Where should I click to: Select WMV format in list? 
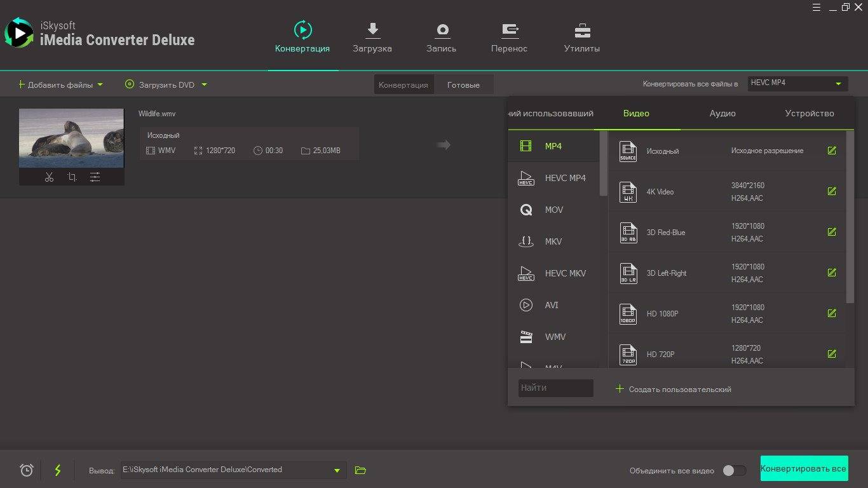pos(553,337)
